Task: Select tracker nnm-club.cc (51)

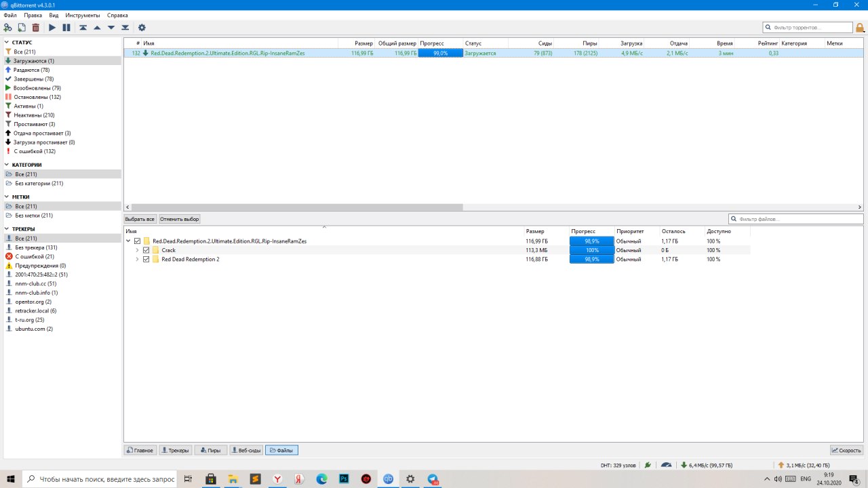Action: pos(62,283)
